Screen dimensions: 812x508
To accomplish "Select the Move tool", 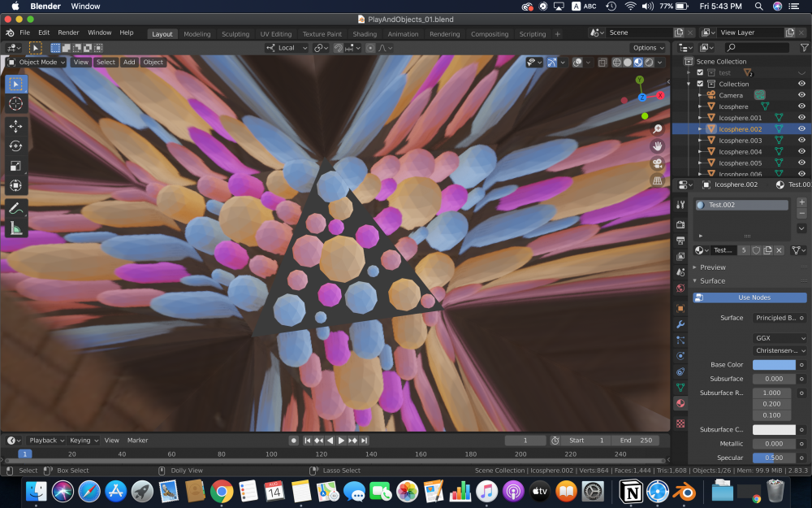I will click(16, 126).
